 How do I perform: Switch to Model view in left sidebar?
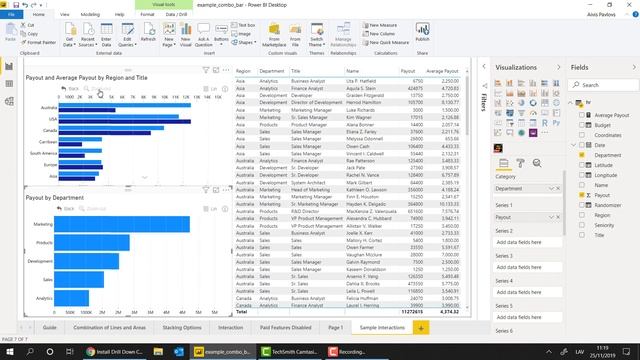[9, 101]
